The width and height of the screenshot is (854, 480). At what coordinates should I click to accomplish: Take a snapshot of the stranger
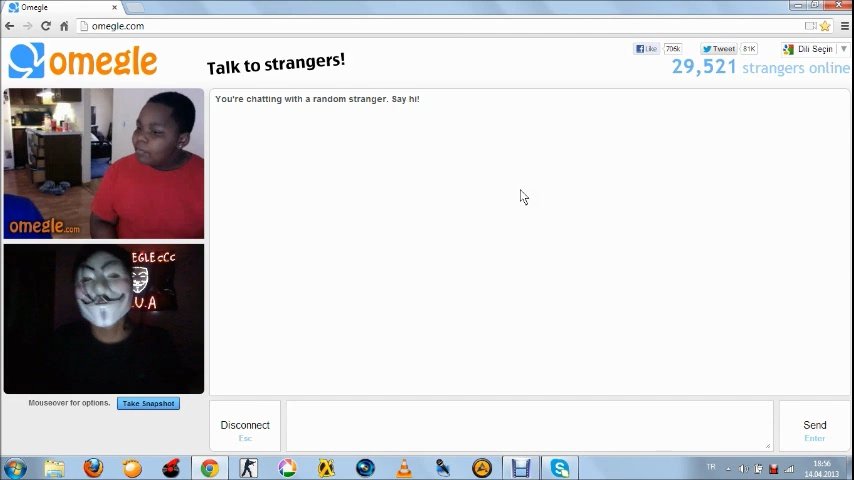[x=148, y=404]
